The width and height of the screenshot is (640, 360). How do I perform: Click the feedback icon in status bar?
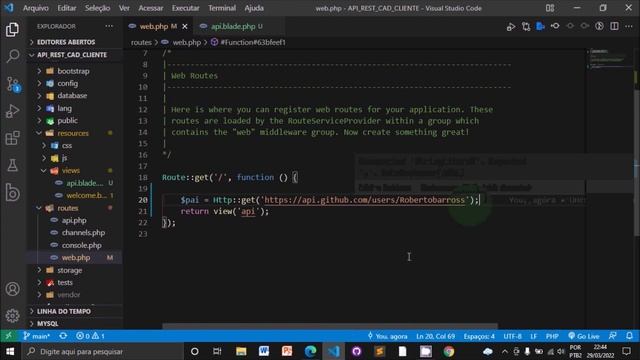click(613, 336)
